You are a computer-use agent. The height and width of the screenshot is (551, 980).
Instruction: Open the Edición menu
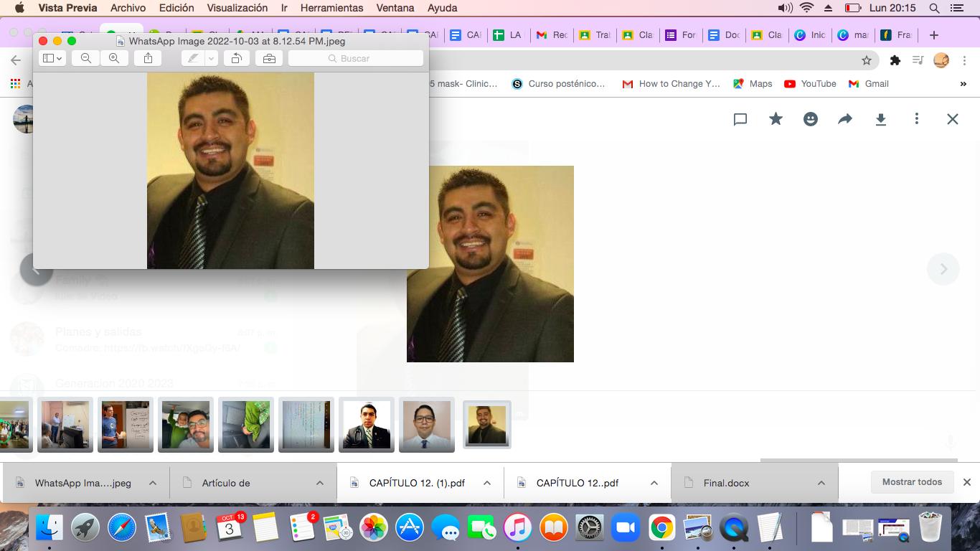coord(176,8)
